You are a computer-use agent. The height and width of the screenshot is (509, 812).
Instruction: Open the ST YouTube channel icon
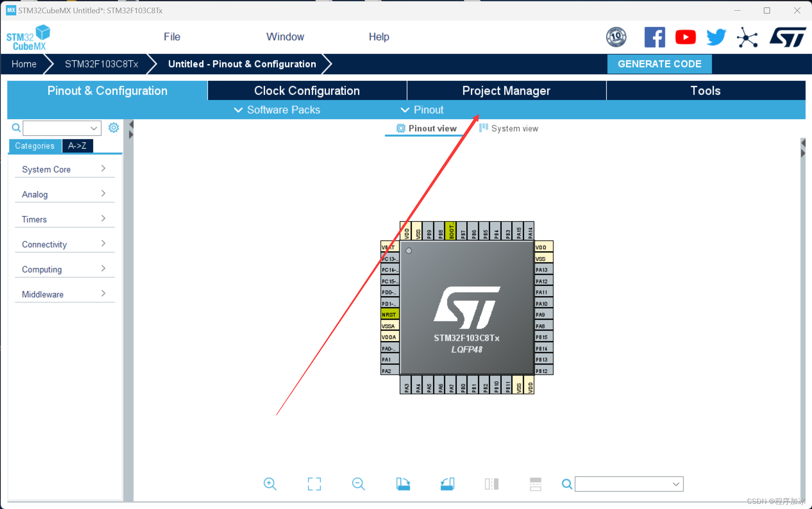[x=685, y=37]
